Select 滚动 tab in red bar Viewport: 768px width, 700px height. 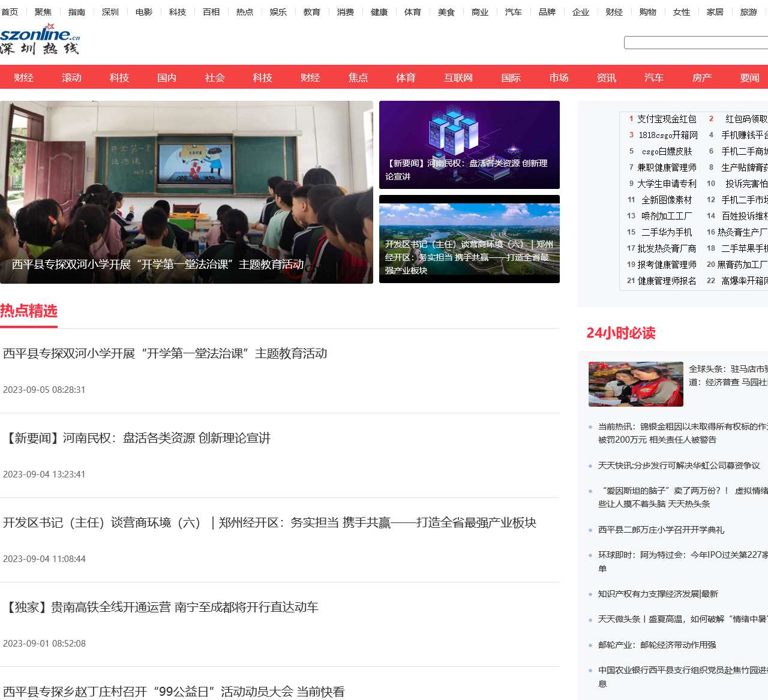(71, 77)
